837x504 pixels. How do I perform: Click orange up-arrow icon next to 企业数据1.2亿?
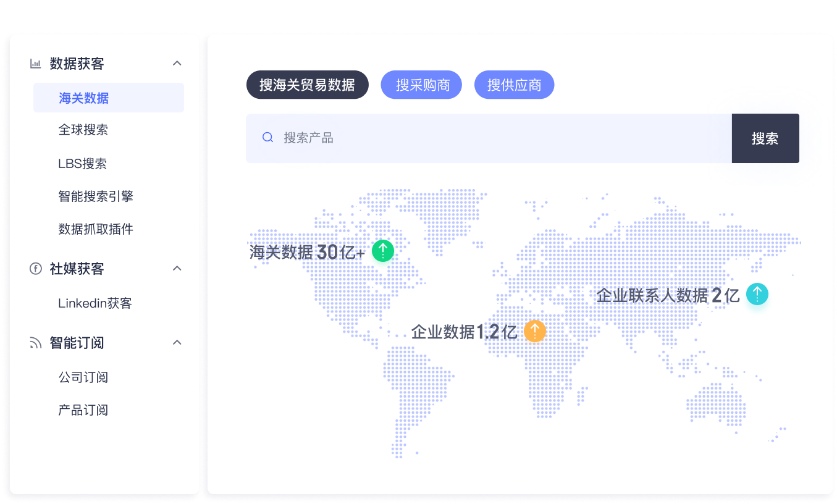535,331
